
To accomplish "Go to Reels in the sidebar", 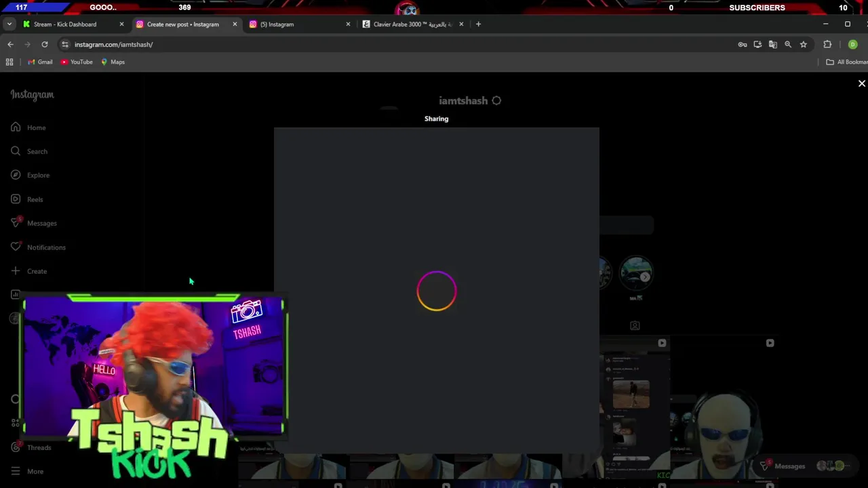I will [27, 199].
